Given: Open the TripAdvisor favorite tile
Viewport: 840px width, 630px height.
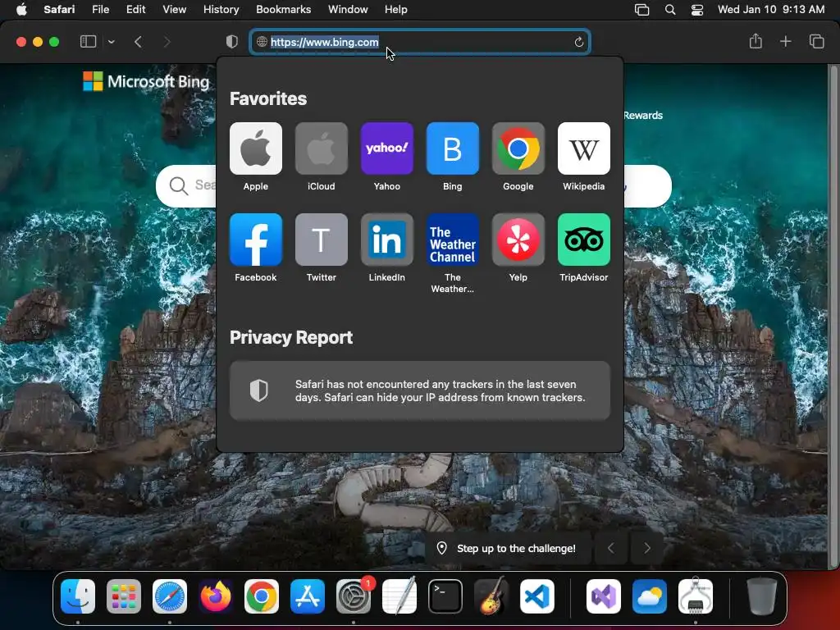Looking at the screenshot, I should (x=583, y=240).
